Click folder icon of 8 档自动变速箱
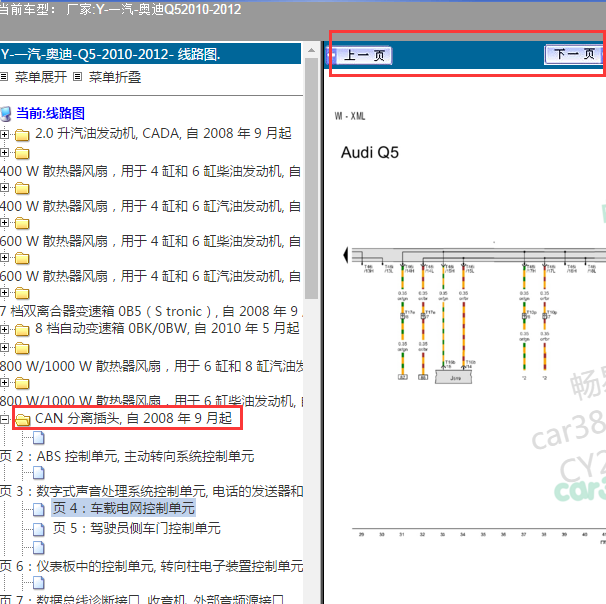The image size is (606, 604). pyautogui.click(x=22, y=330)
